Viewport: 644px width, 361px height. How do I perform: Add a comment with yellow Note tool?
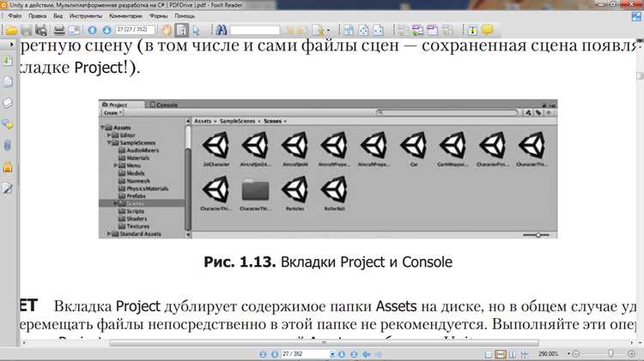[488, 29]
